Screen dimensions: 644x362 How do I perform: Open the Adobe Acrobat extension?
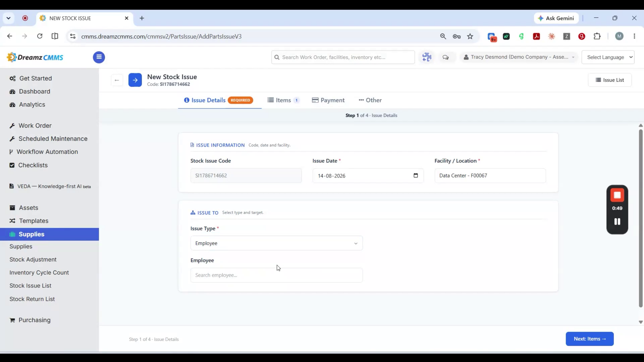(536, 36)
